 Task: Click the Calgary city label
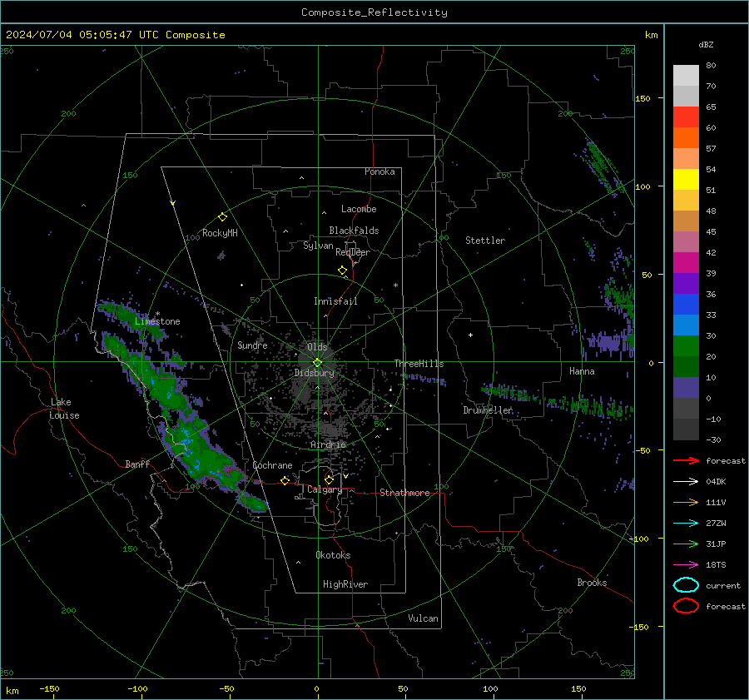tap(325, 489)
